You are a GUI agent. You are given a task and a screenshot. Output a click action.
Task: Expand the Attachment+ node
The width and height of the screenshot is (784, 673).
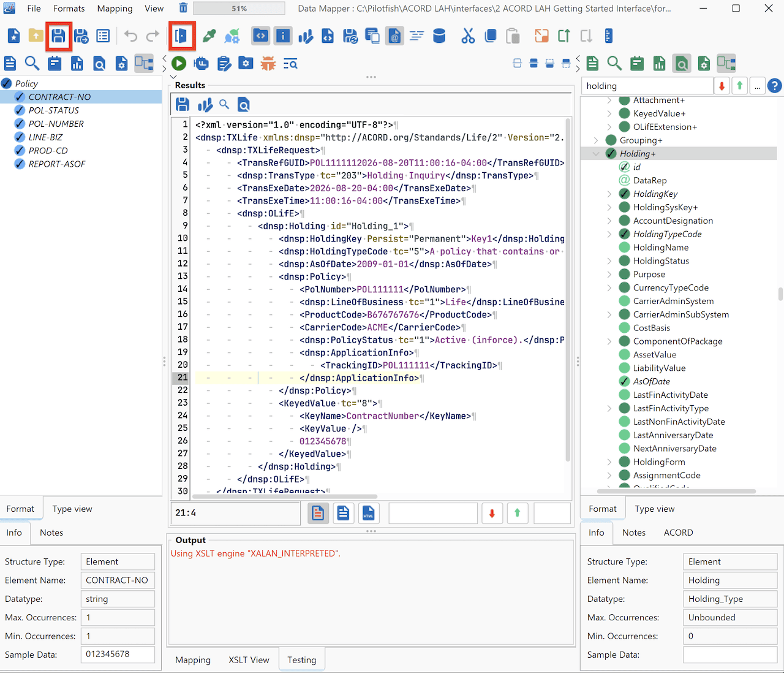point(609,100)
